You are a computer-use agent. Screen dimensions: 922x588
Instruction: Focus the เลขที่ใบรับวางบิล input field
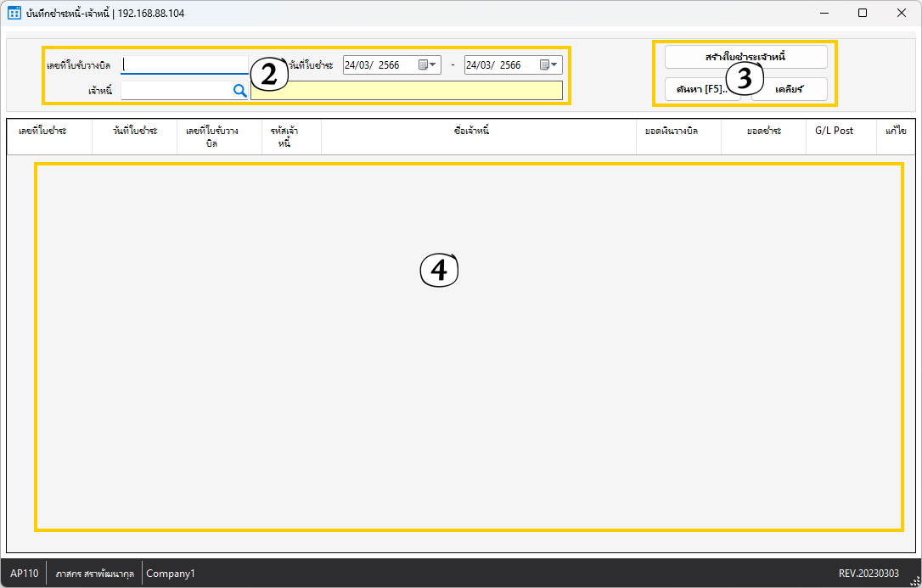[184, 65]
